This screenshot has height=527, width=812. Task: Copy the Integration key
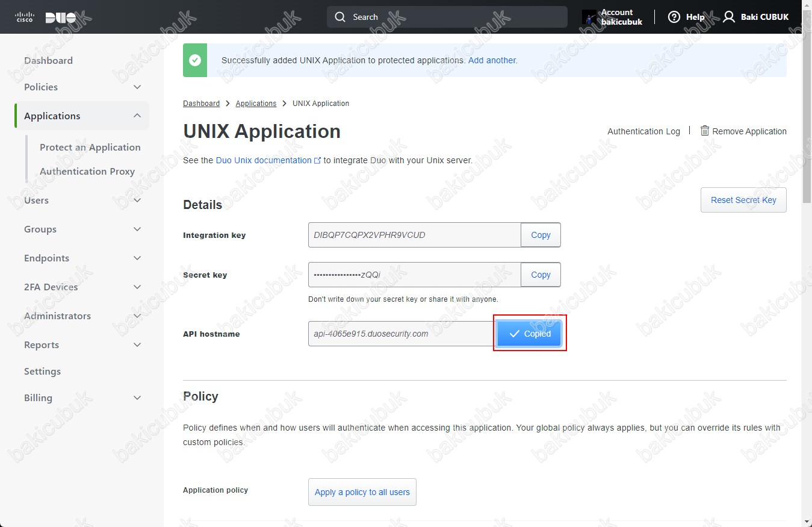[x=541, y=235]
